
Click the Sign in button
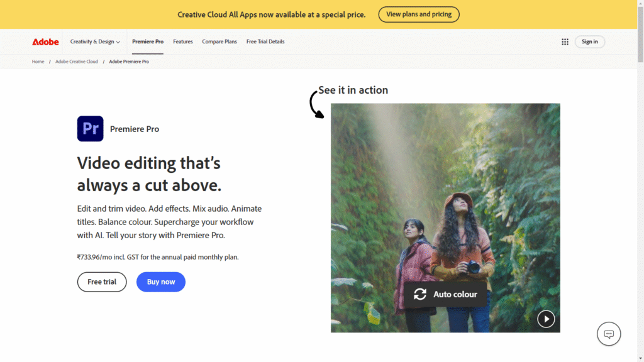[x=589, y=41]
